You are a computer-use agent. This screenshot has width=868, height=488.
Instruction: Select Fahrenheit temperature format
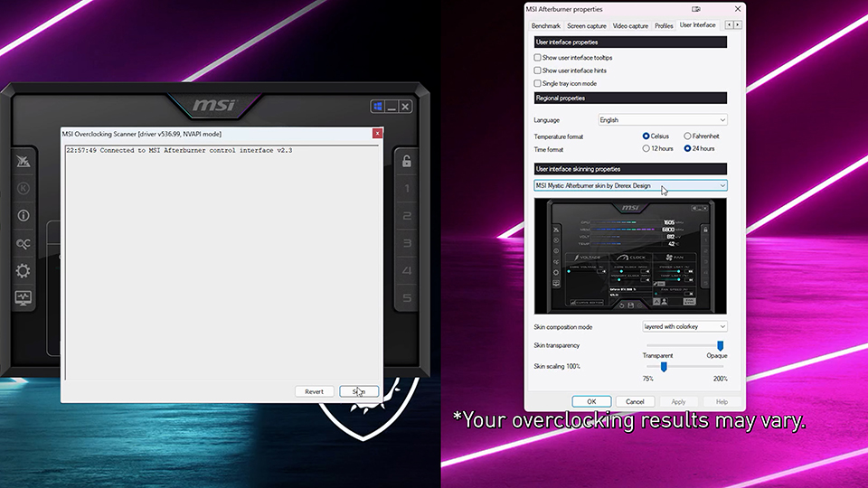pyautogui.click(x=688, y=136)
